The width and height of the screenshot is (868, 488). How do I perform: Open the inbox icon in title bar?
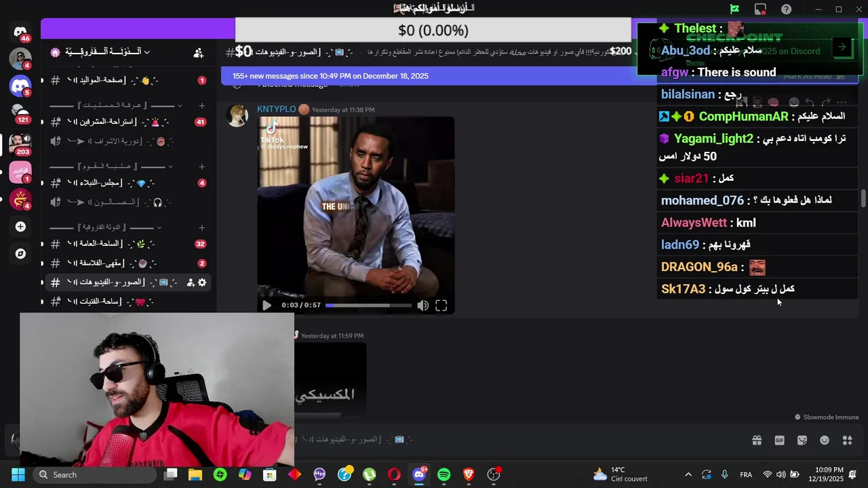point(760,9)
